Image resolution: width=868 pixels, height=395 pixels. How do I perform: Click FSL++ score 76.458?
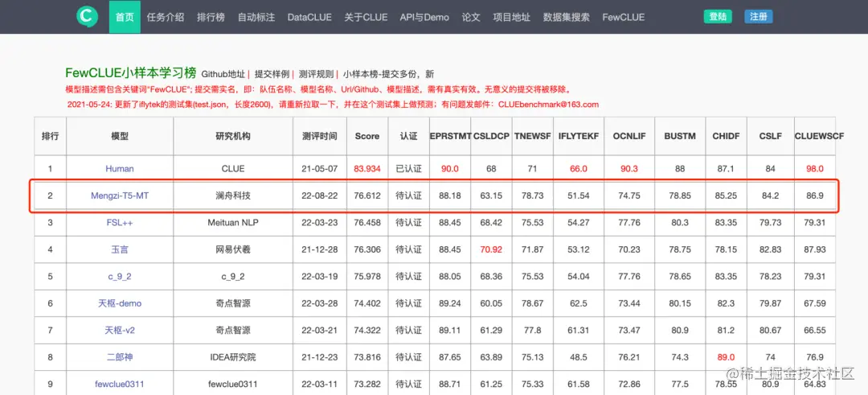(x=367, y=222)
